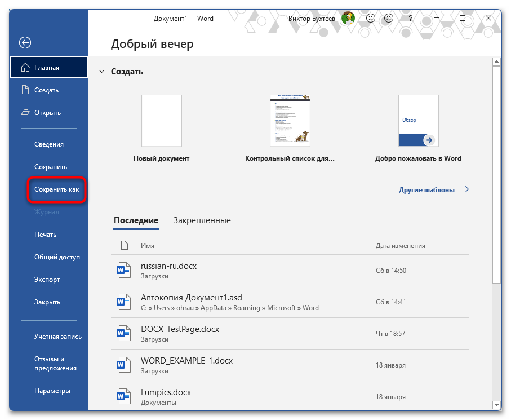Open the Печать menu item
This screenshot has height=420, width=511.
coord(45,235)
